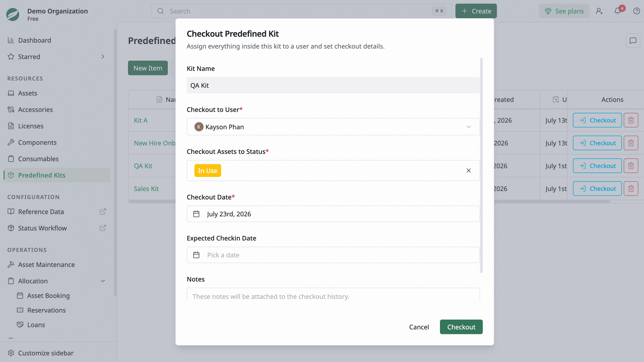
Task: Clear the In Use status selection
Action: tap(468, 171)
